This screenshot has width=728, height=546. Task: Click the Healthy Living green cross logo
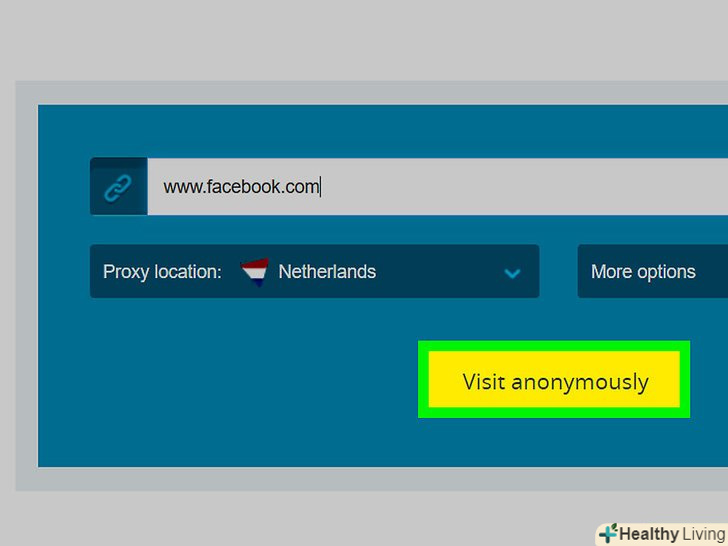608,533
